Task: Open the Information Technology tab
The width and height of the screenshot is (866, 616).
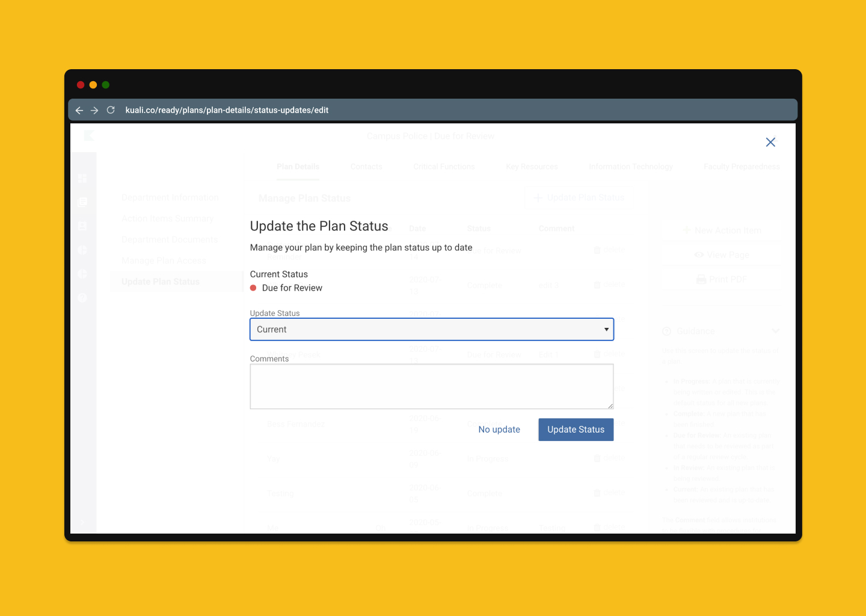Action: pos(630,167)
